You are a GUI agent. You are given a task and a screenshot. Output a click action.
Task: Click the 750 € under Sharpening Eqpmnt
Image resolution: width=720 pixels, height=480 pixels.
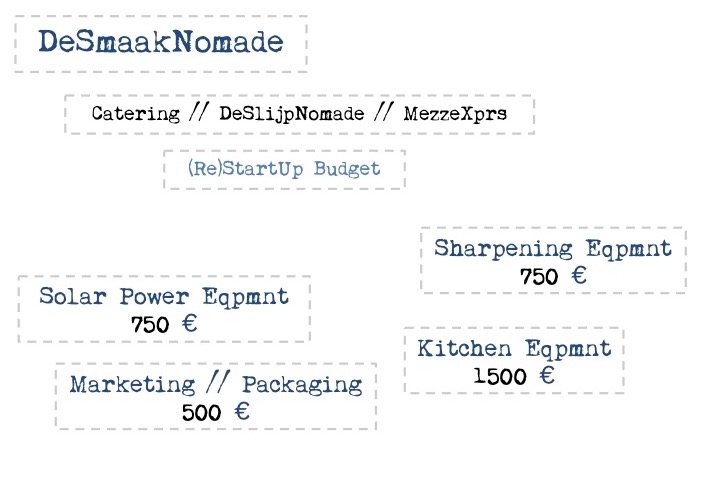point(553,276)
